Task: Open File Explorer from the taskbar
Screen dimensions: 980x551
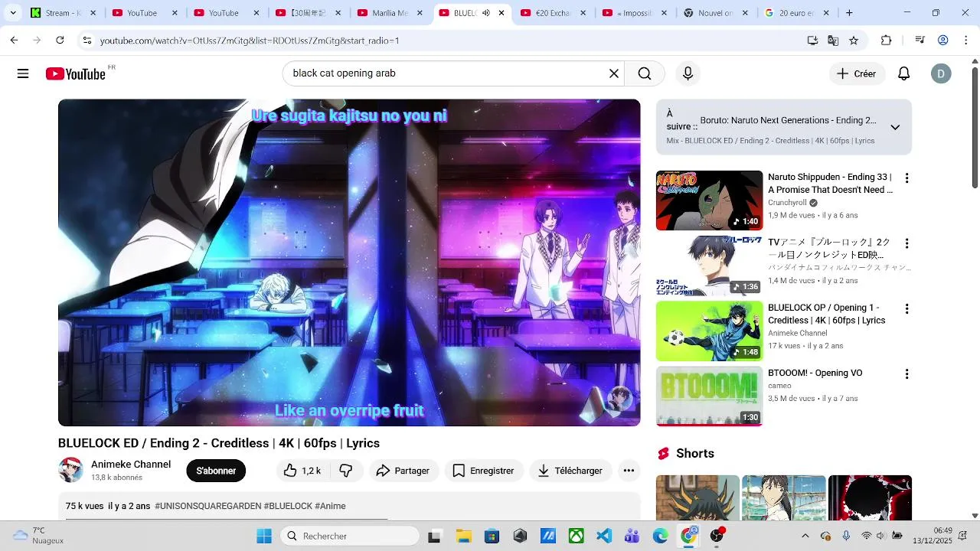Action: pyautogui.click(x=463, y=536)
